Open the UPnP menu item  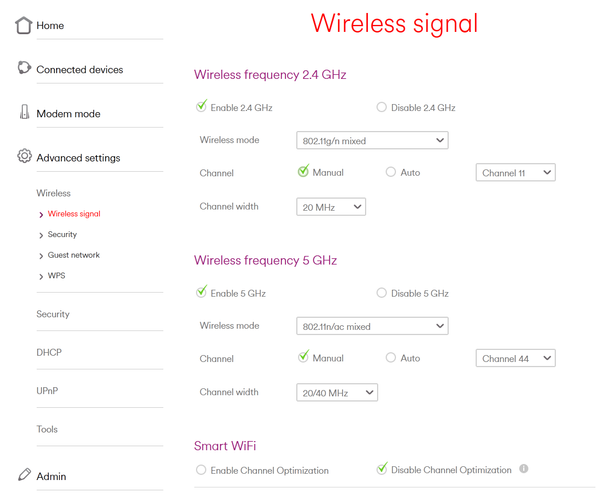49,390
